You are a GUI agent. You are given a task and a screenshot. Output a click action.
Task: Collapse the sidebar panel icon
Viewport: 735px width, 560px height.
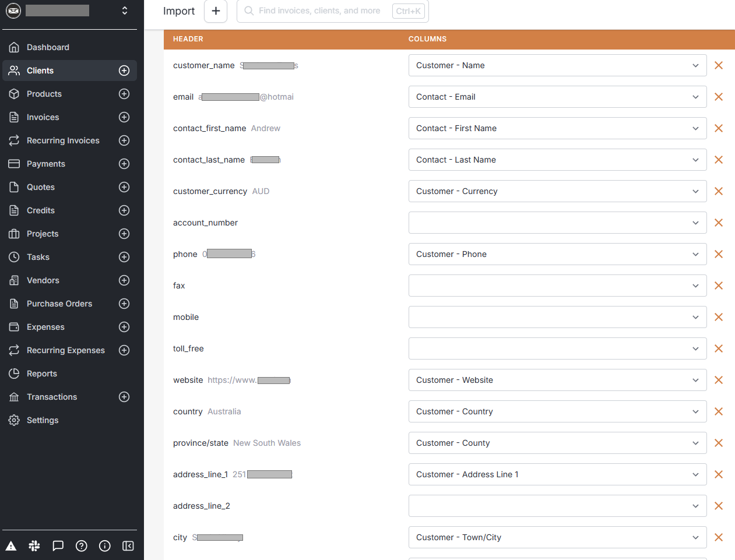point(128,546)
